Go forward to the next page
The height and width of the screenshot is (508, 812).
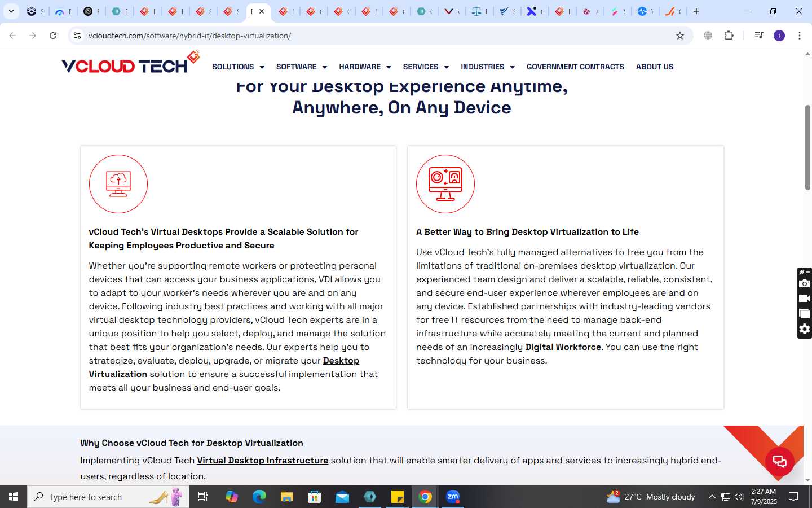[33, 36]
